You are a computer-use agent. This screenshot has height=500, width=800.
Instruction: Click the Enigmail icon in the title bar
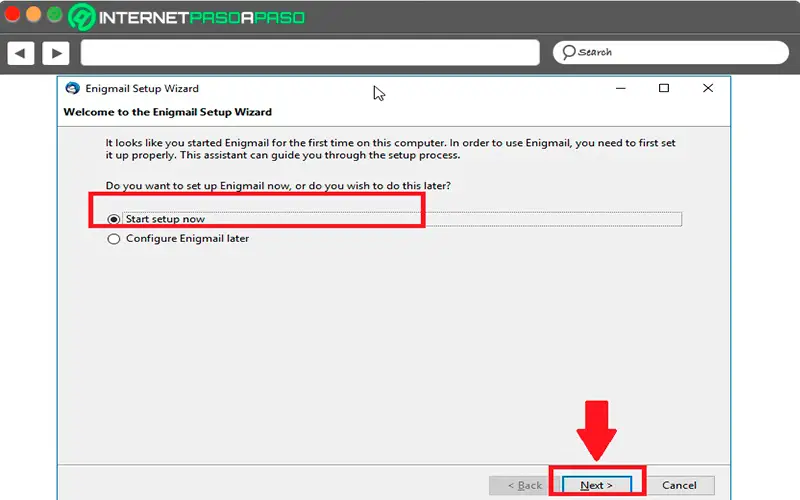point(72,88)
